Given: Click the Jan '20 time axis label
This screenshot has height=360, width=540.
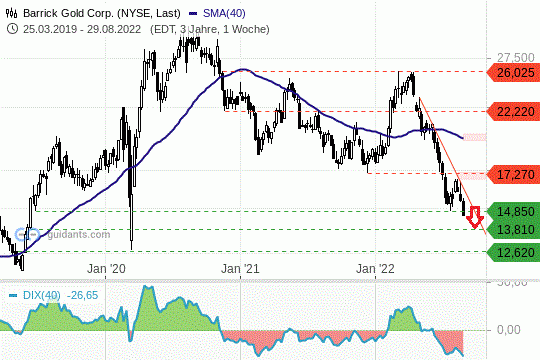Looking at the screenshot, I should (x=106, y=268).
